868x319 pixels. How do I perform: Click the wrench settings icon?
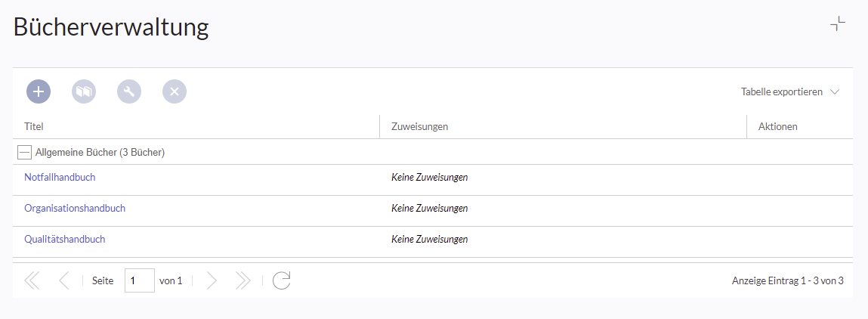(x=129, y=91)
